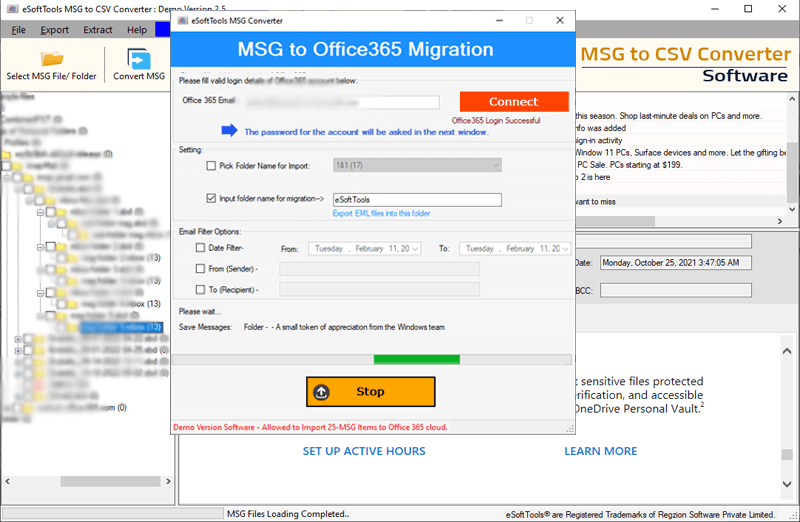Open the Extract menu

pyautogui.click(x=98, y=30)
